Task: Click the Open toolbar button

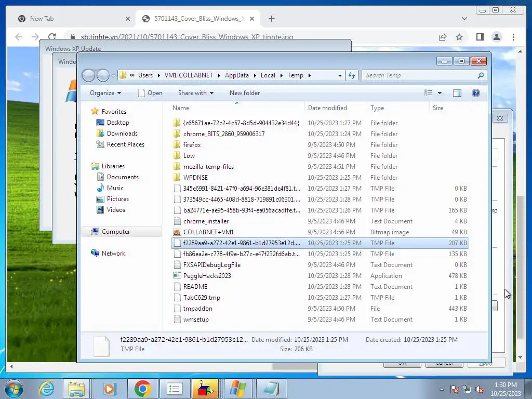Action: coord(150,93)
